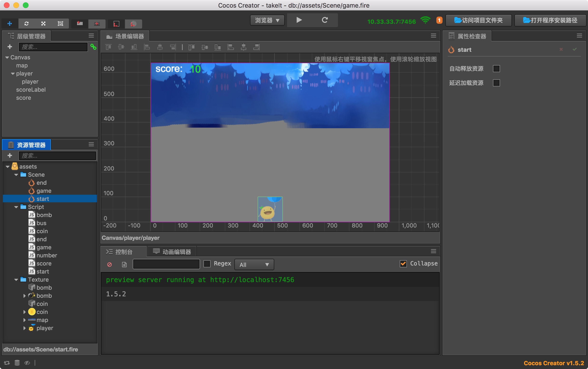The height and width of the screenshot is (369, 588).
Task: Open the 浏览器 preview platform dropdown
Action: [x=267, y=20]
